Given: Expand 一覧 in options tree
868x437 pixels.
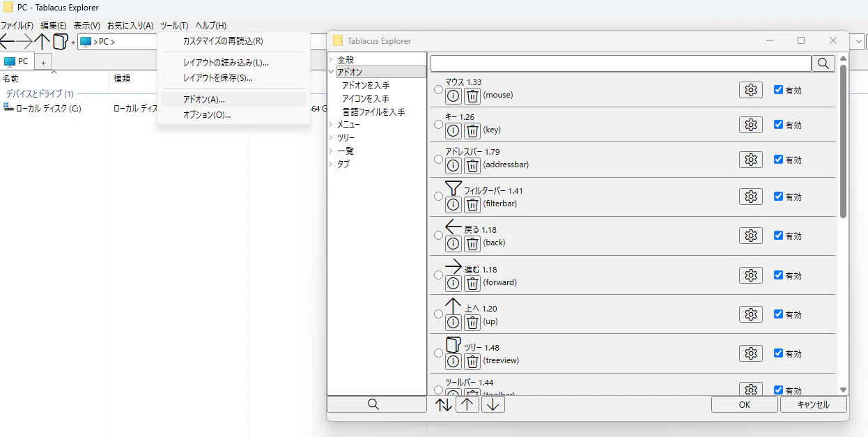Looking at the screenshot, I should (x=332, y=151).
